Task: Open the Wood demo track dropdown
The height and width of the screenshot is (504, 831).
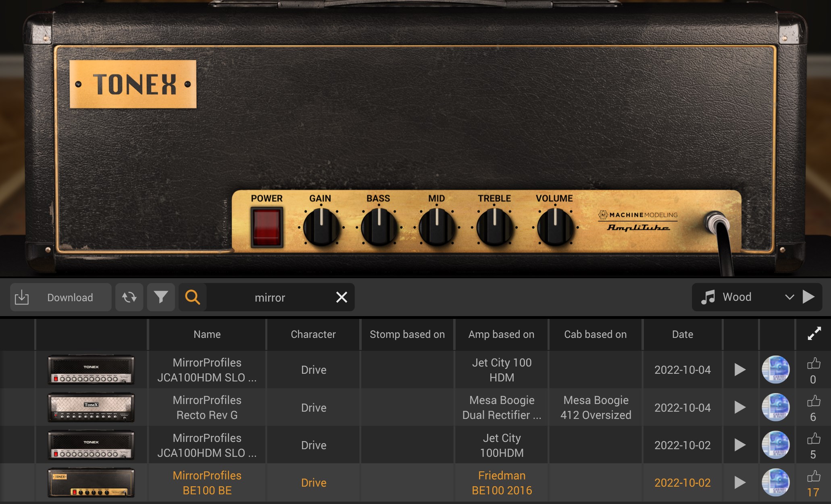Action: pos(789,297)
